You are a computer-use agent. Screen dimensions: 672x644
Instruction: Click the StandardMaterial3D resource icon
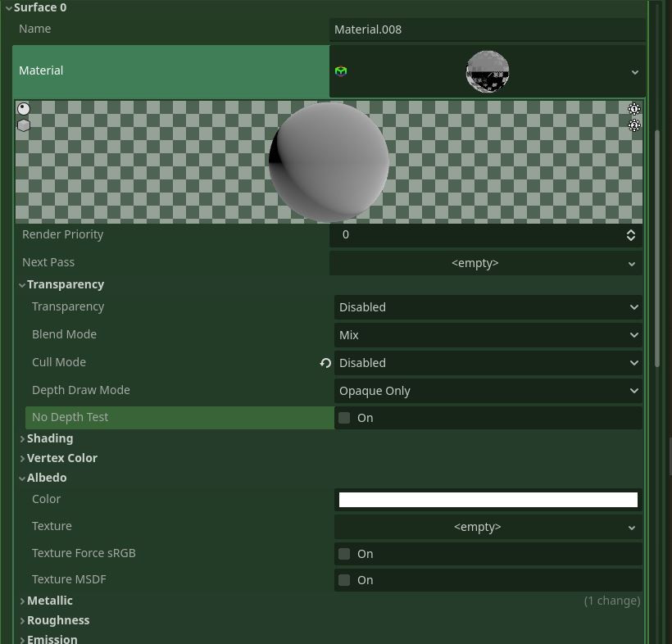341,71
